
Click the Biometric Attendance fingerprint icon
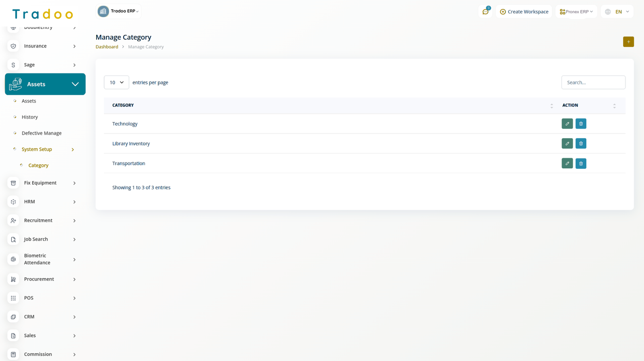coord(13,259)
